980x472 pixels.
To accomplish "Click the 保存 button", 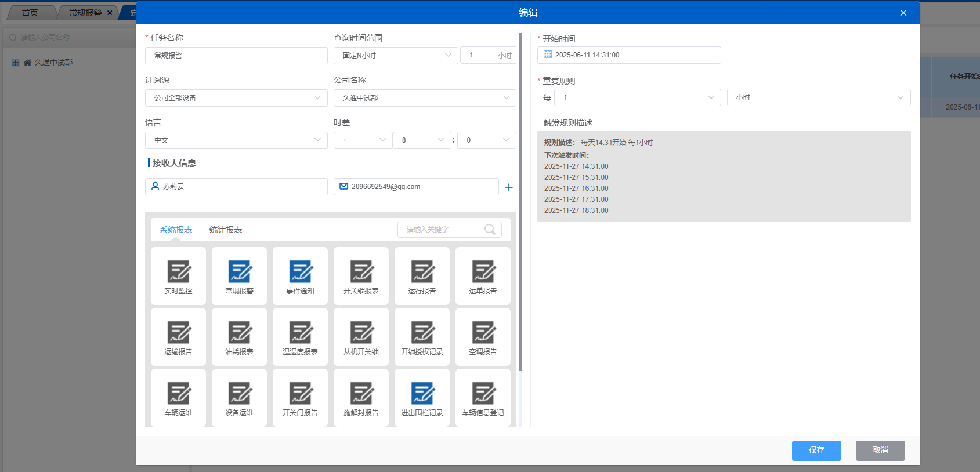I will pos(816,451).
